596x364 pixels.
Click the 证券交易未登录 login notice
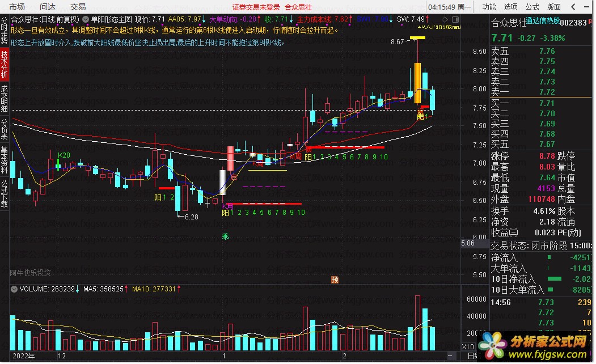256,7
